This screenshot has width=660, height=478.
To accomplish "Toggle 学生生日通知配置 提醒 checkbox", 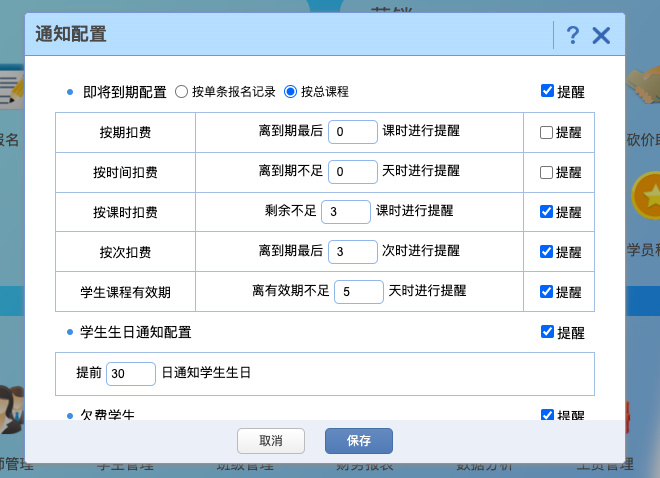I will tap(547, 332).
